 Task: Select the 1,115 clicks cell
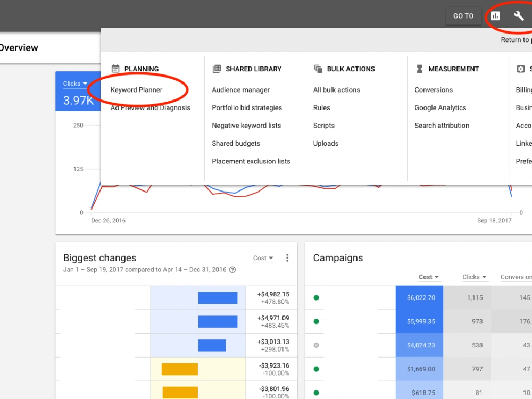coord(467,297)
